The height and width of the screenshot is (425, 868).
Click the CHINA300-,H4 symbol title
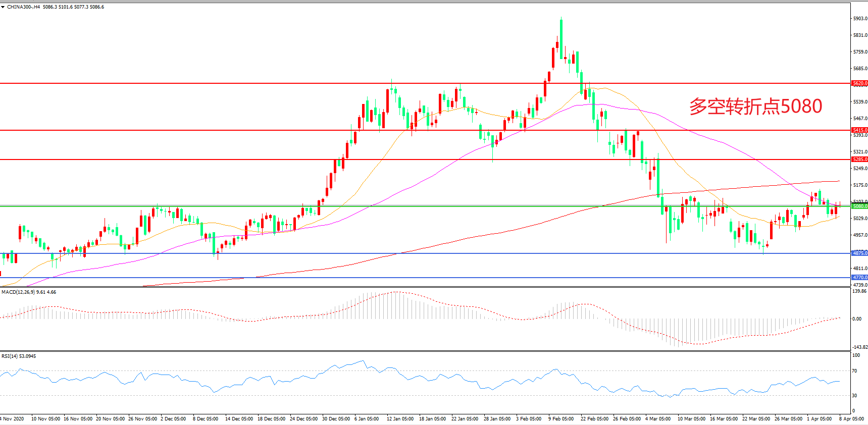23,7
